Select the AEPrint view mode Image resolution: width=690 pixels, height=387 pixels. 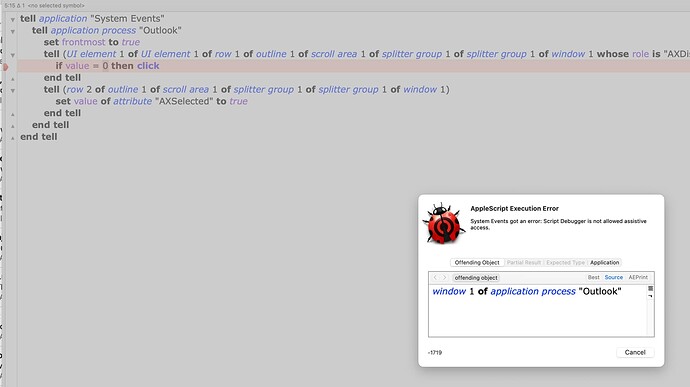pos(638,277)
